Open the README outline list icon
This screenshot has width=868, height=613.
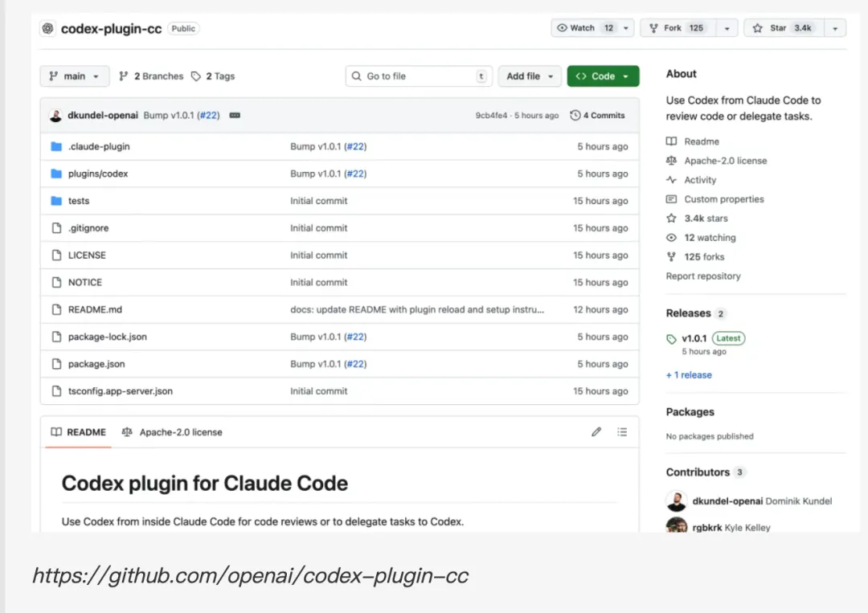[622, 432]
